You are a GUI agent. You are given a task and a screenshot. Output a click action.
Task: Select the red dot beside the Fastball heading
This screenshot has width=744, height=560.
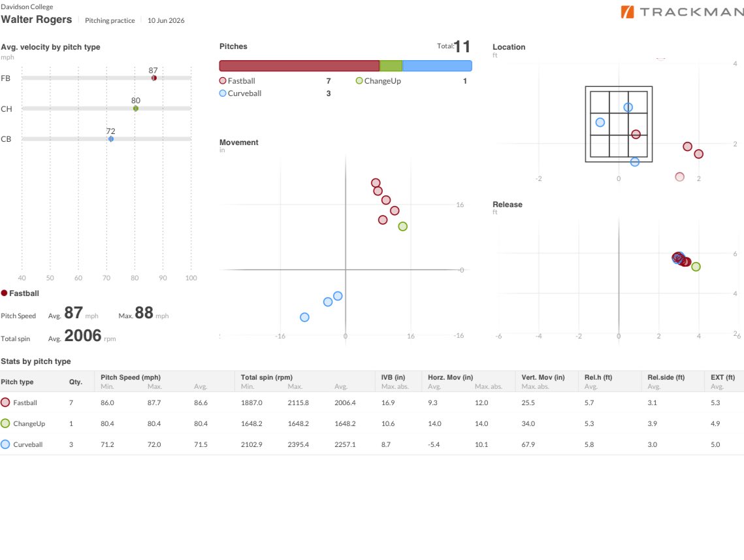pos(5,293)
